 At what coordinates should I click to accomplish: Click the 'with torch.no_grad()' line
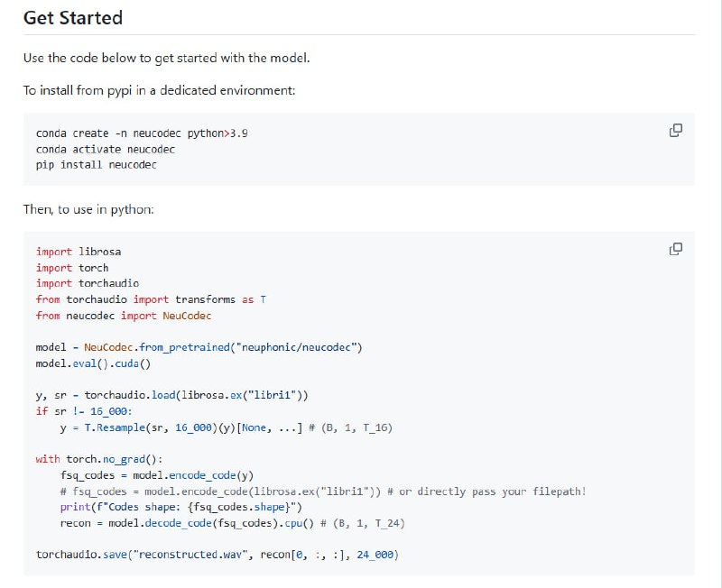click(98, 459)
